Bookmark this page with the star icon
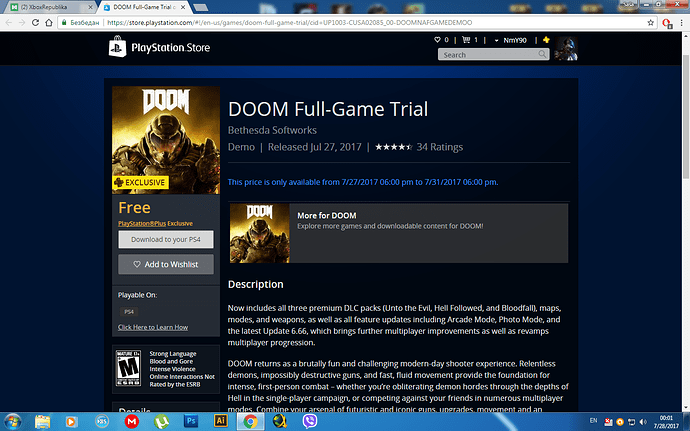690x431 pixels. (650, 22)
